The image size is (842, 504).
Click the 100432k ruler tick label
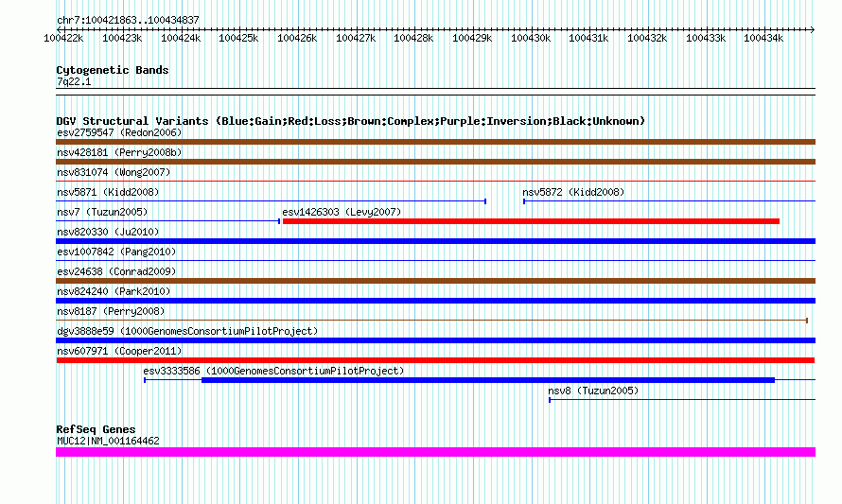coord(647,38)
